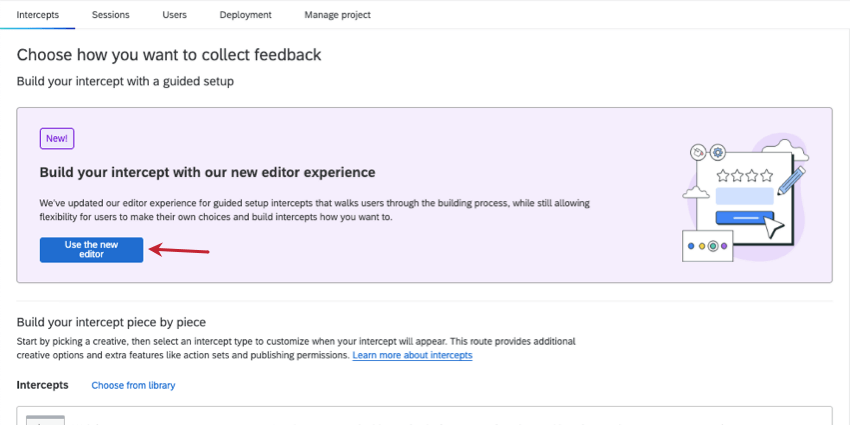The image size is (850, 425).
Task: Open the Users tab
Action: [x=174, y=15]
